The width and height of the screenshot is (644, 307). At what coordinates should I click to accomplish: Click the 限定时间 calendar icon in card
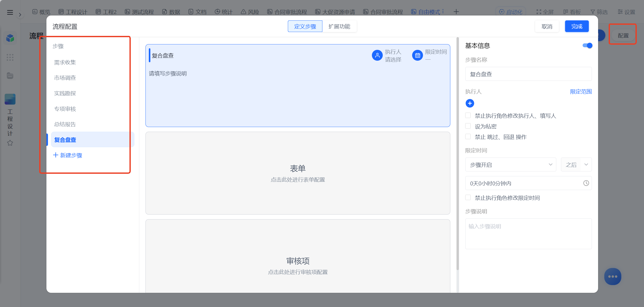417,55
